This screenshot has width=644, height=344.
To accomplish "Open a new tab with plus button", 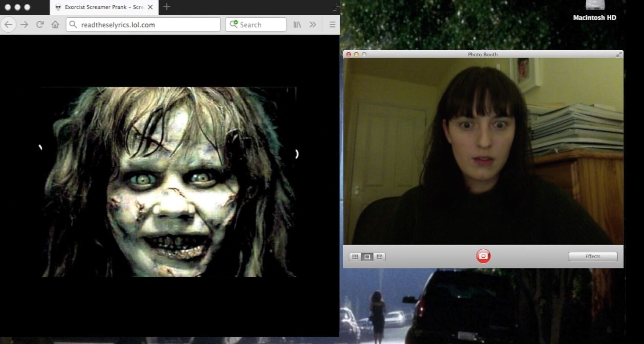I will (167, 7).
